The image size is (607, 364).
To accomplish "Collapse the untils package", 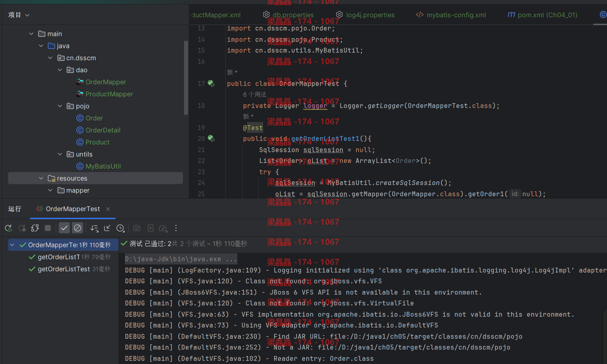I will coord(60,154).
